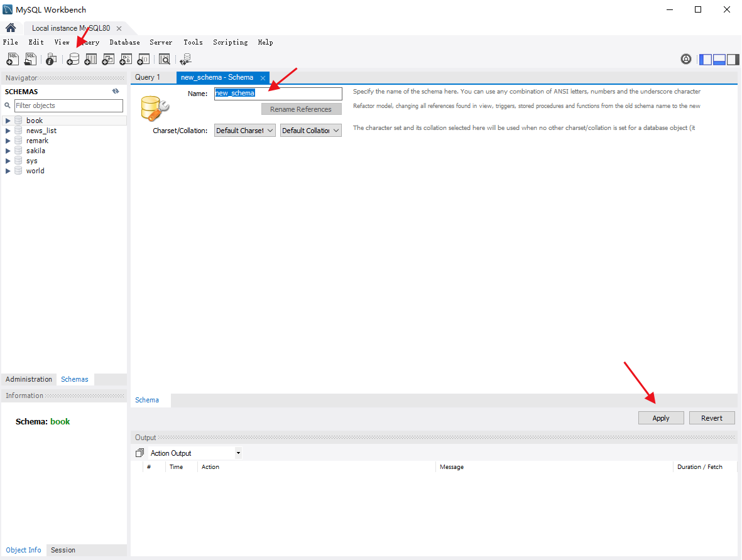Select the Object Info tab
The image size is (742, 560).
click(x=23, y=550)
